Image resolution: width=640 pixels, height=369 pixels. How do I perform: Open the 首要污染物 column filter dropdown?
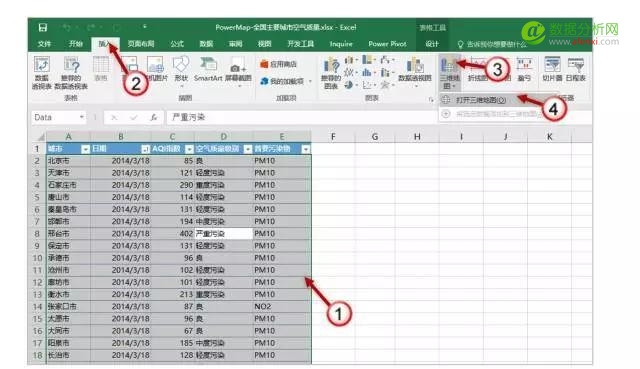(305, 149)
